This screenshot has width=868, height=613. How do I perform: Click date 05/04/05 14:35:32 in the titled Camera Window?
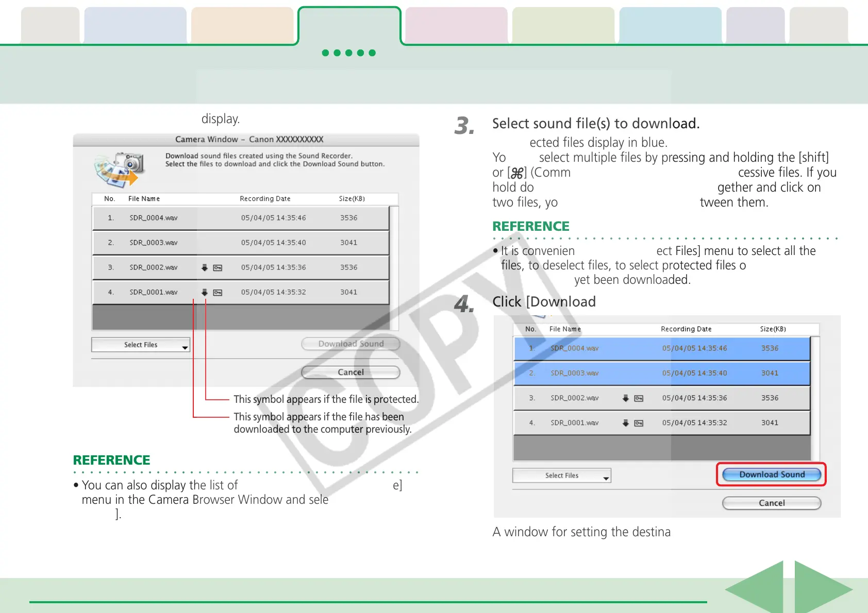(273, 292)
